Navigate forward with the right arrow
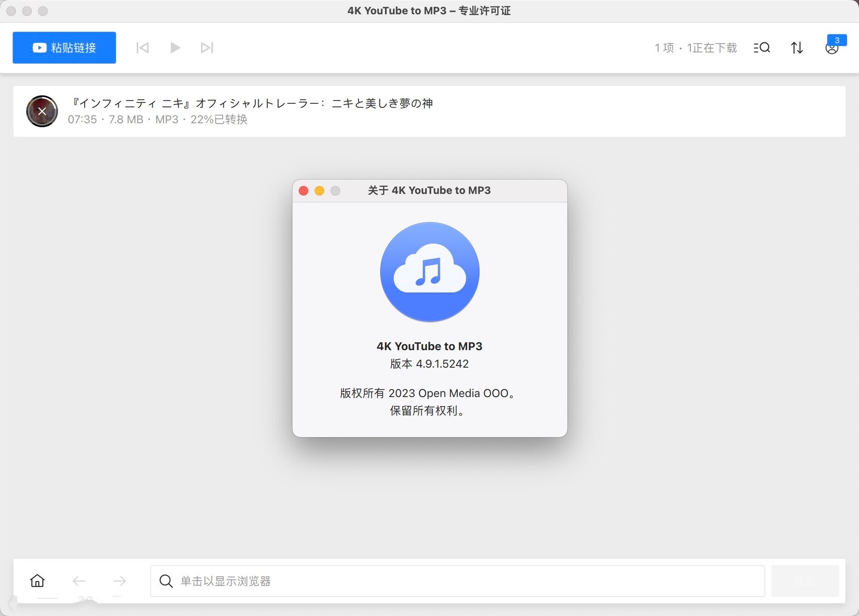This screenshot has height=616, width=859. click(x=119, y=581)
